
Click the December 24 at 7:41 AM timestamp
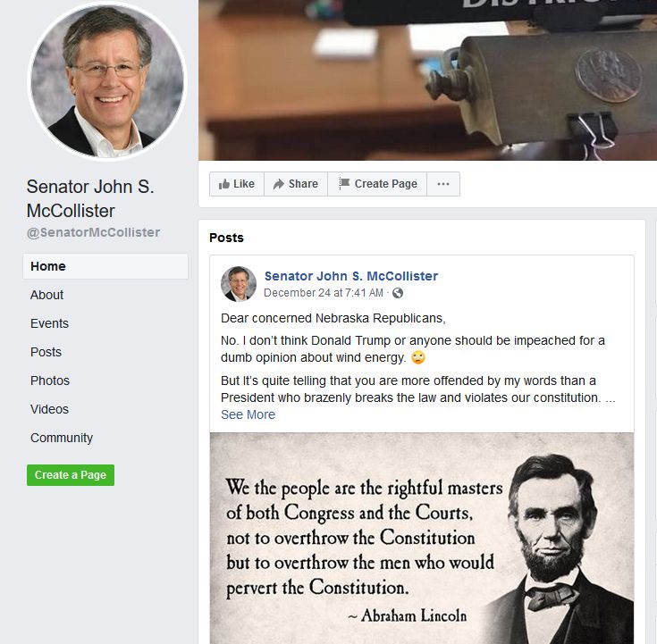[x=324, y=293]
